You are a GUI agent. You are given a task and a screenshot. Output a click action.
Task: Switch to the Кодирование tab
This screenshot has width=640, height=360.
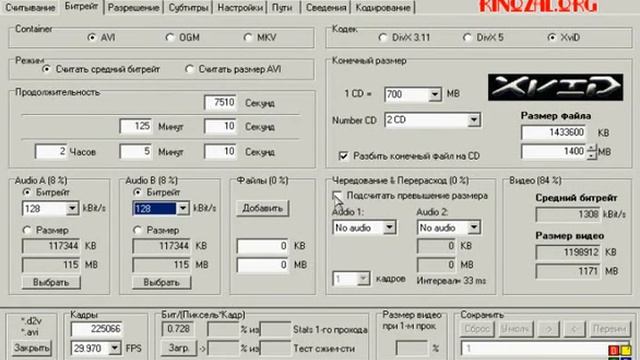[383, 7]
